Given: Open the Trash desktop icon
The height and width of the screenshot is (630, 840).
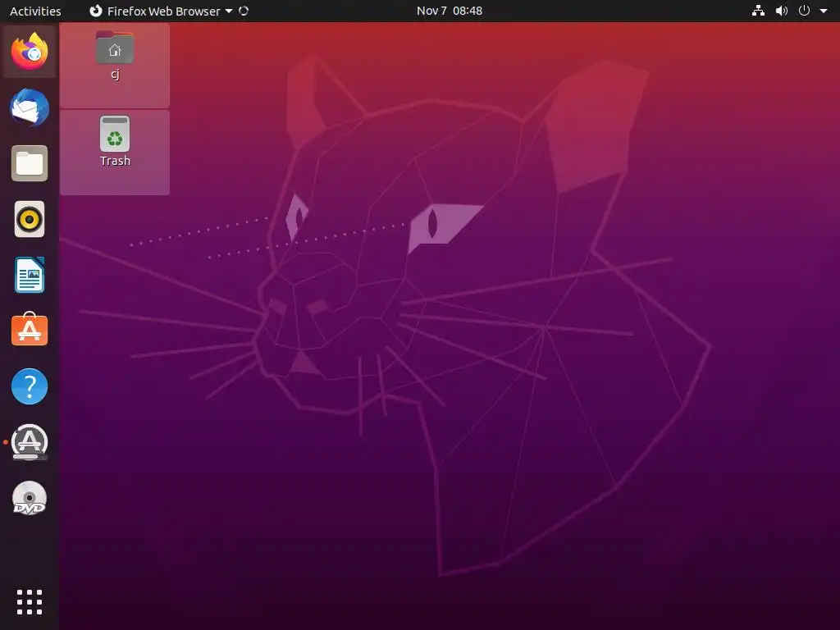Looking at the screenshot, I should [115, 141].
